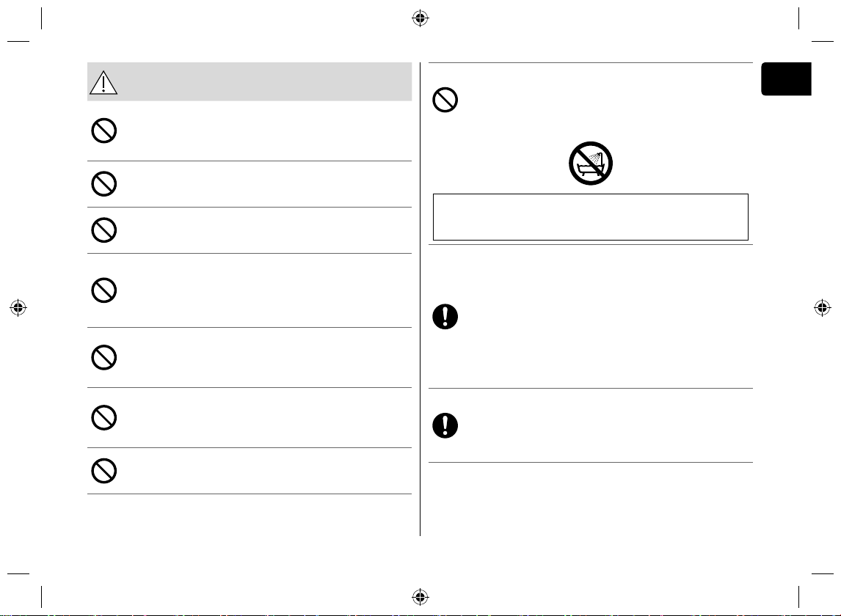Viewport: 841px width, 616px height.
Task: Click the registration crosshair mark on right margin
Action: (x=822, y=308)
